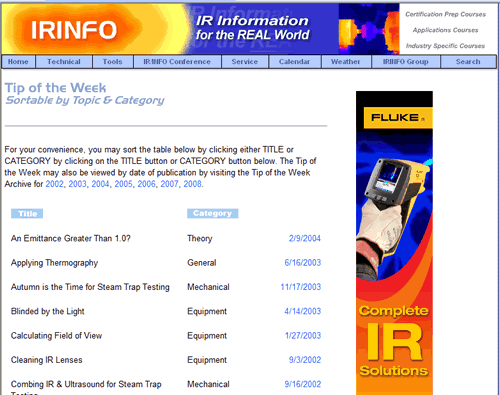Open the Search page from navigation bar
Viewport: 500px width, 395px height.
[x=468, y=62]
